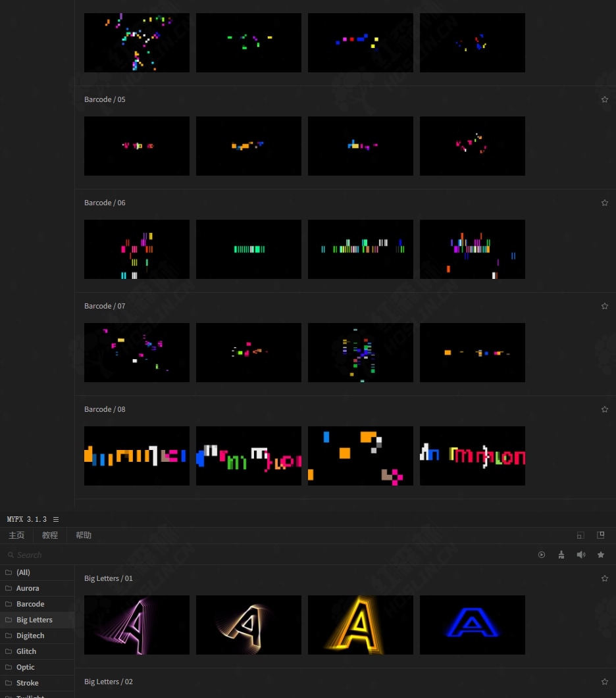
Task: Click the auto-play preview icon
Action: coord(542,555)
